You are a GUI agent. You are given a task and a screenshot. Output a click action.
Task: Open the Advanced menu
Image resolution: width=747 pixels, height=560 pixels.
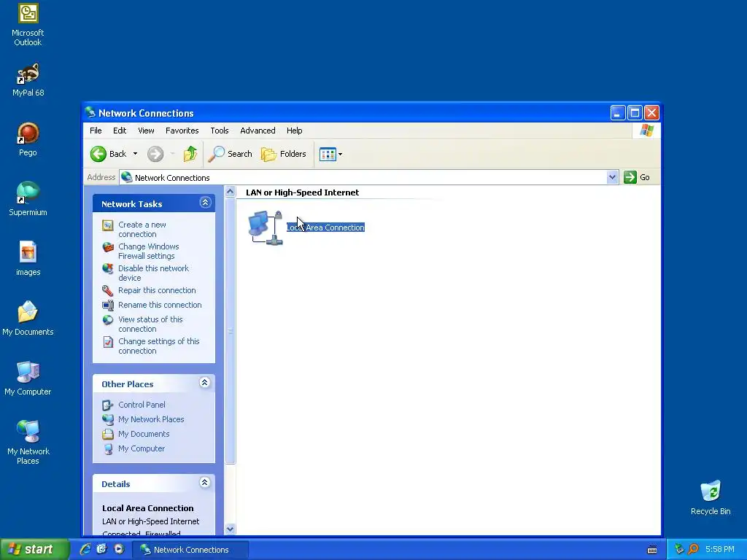click(258, 131)
